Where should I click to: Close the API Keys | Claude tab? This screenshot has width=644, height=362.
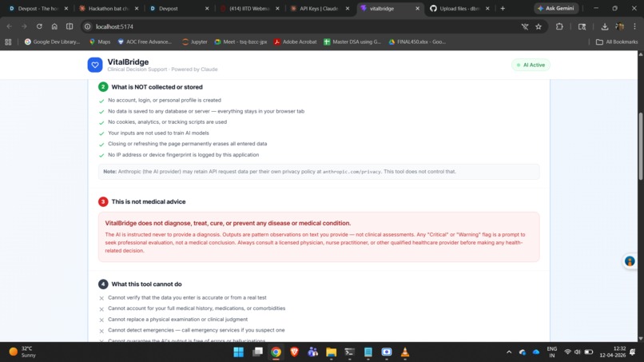pos(348,8)
